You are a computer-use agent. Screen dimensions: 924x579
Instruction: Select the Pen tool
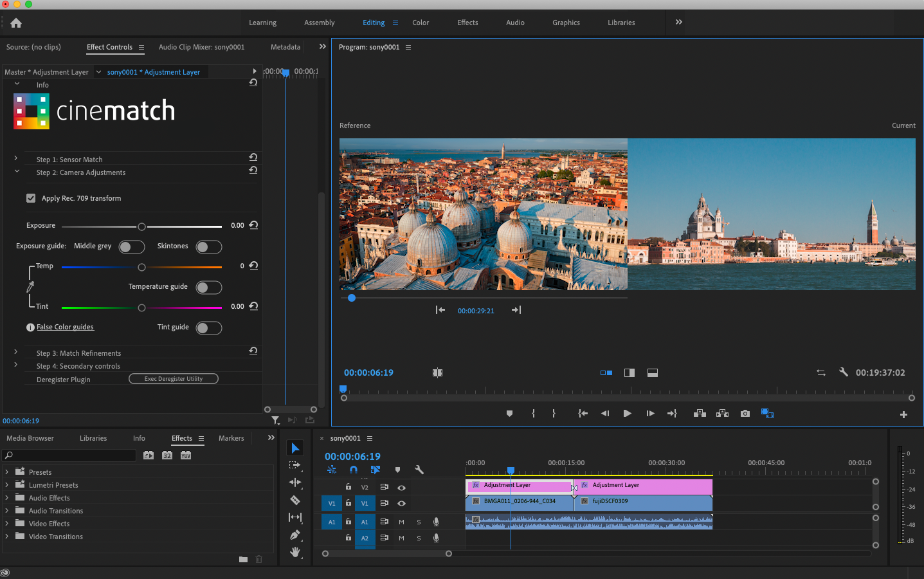(x=295, y=535)
